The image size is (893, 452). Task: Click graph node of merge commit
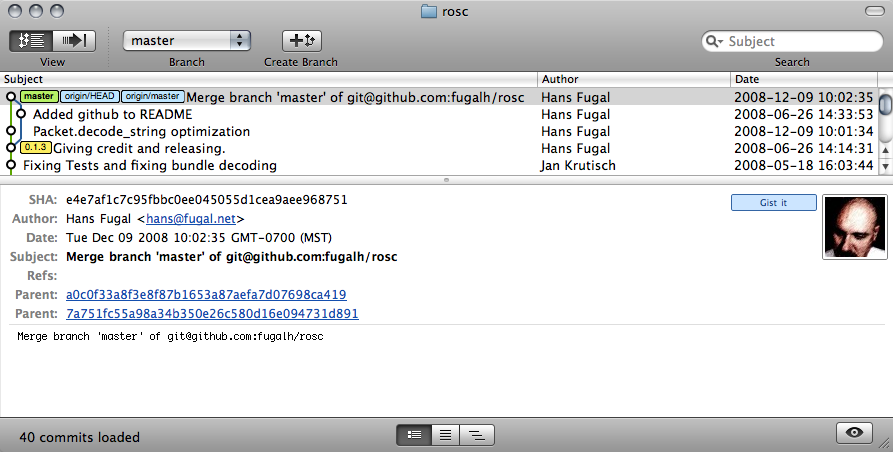(11, 97)
